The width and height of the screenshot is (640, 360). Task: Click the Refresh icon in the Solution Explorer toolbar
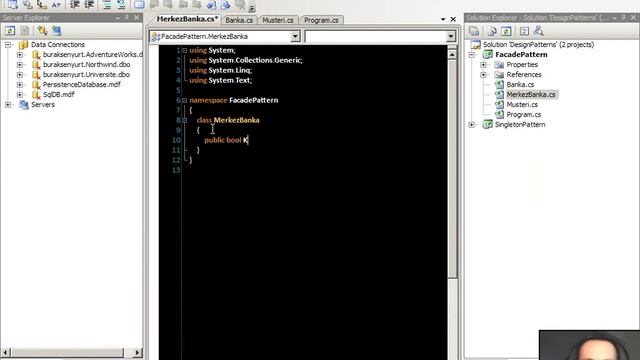pyautogui.click(x=506, y=31)
